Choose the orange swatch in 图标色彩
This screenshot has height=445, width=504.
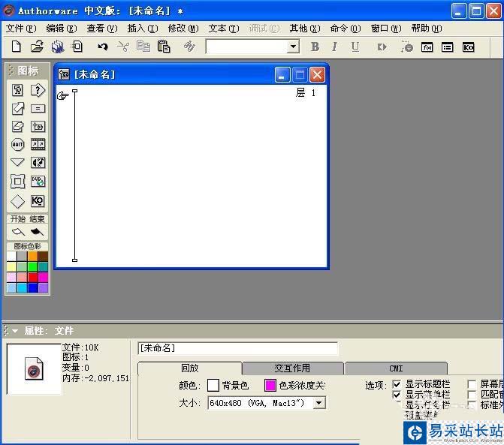32,256
